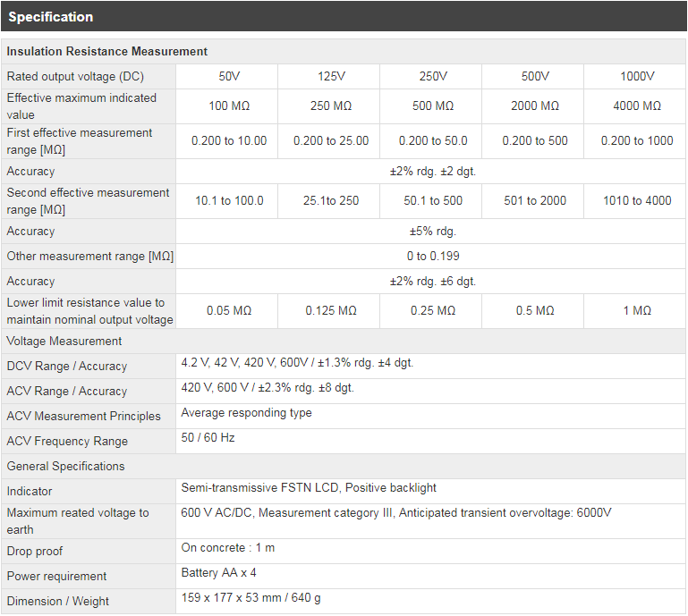Select the Average responding type value

pos(246,413)
